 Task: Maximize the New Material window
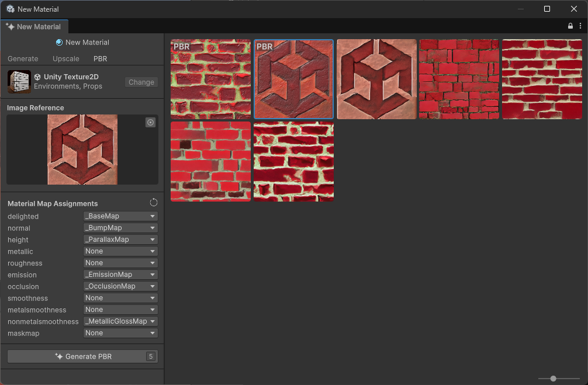547,9
